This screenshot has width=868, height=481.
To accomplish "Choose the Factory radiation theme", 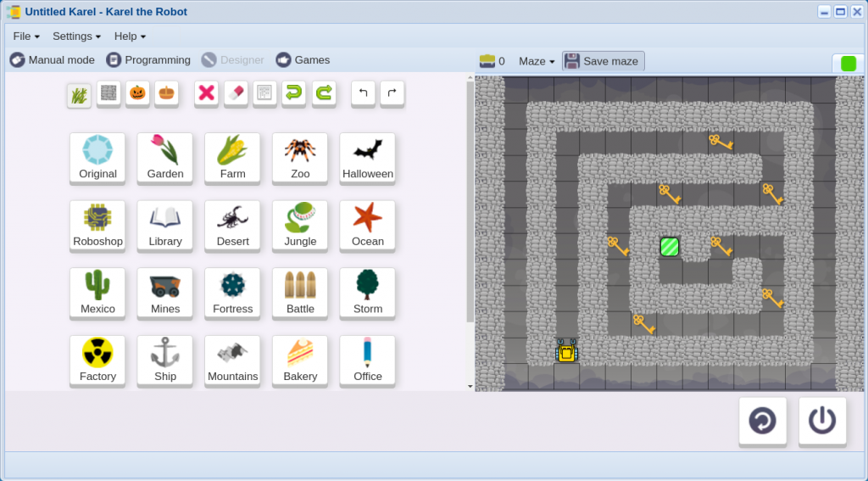I will pyautogui.click(x=97, y=361).
